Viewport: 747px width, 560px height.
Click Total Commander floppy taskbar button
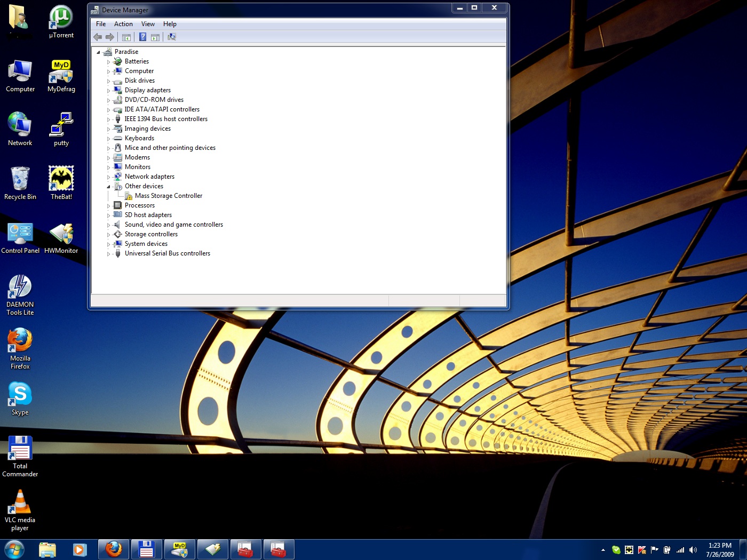click(x=146, y=549)
